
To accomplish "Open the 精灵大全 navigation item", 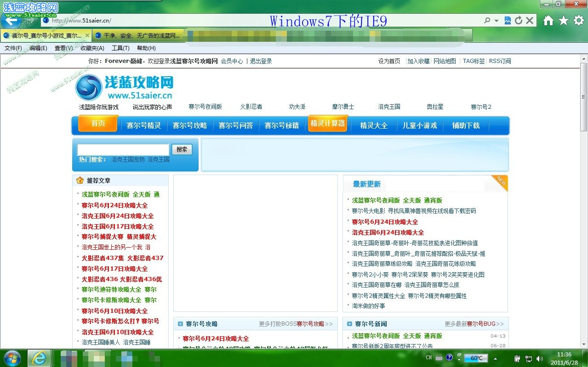I will pos(374,125).
